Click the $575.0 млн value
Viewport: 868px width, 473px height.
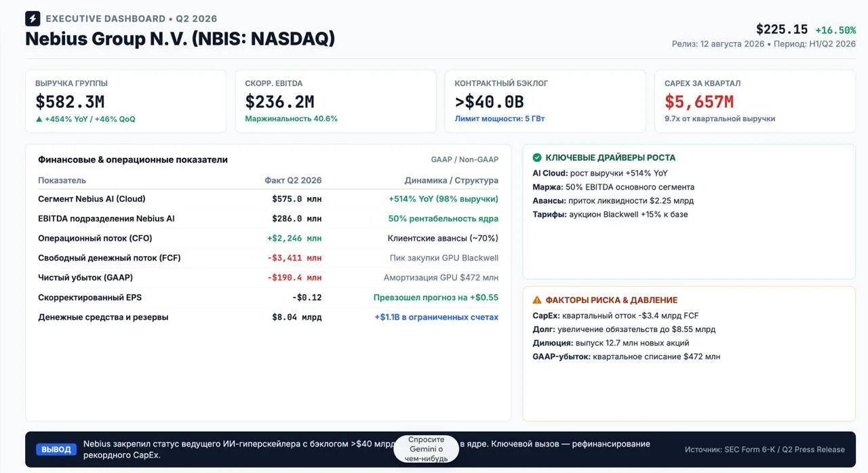(x=297, y=199)
